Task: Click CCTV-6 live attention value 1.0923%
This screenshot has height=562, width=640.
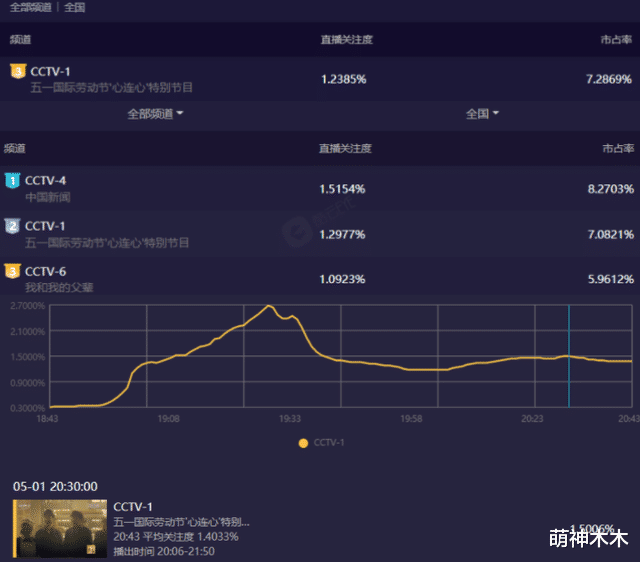Action: coord(342,280)
